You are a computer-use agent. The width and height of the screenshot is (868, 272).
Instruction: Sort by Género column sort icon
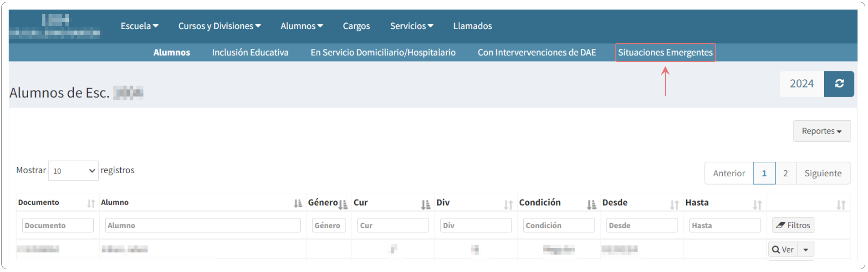[x=343, y=205]
